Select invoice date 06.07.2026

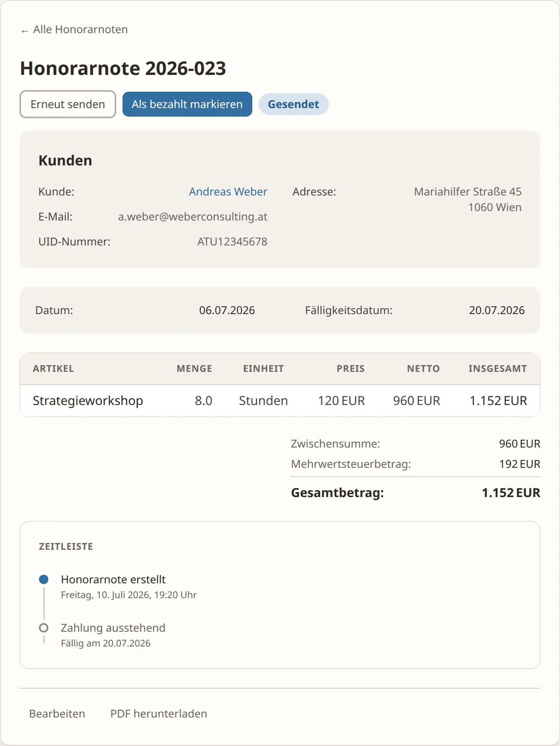tap(227, 310)
